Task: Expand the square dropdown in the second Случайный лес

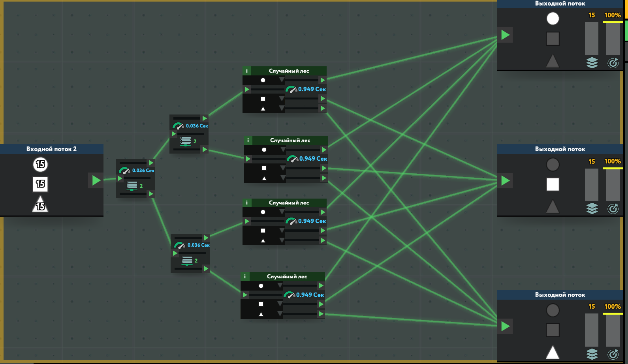Action: point(282,168)
